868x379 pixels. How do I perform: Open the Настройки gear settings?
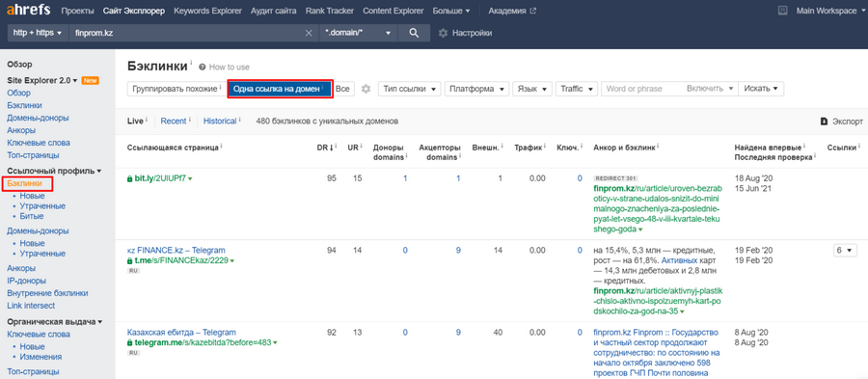[x=465, y=33]
